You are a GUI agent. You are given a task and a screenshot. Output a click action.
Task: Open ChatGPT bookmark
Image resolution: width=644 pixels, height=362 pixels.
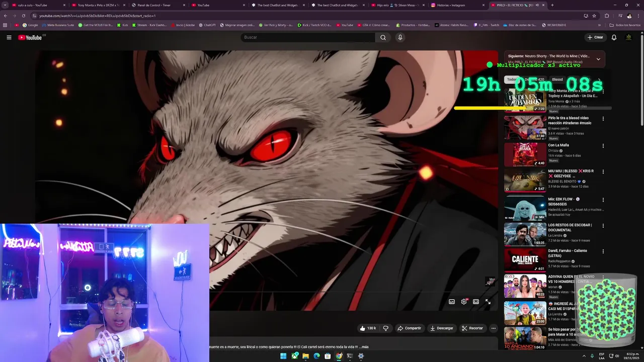[x=207, y=25]
